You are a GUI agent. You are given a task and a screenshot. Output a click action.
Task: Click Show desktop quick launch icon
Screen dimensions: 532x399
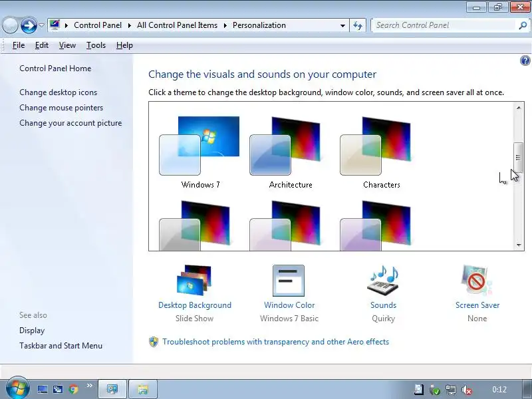(43, 389)
